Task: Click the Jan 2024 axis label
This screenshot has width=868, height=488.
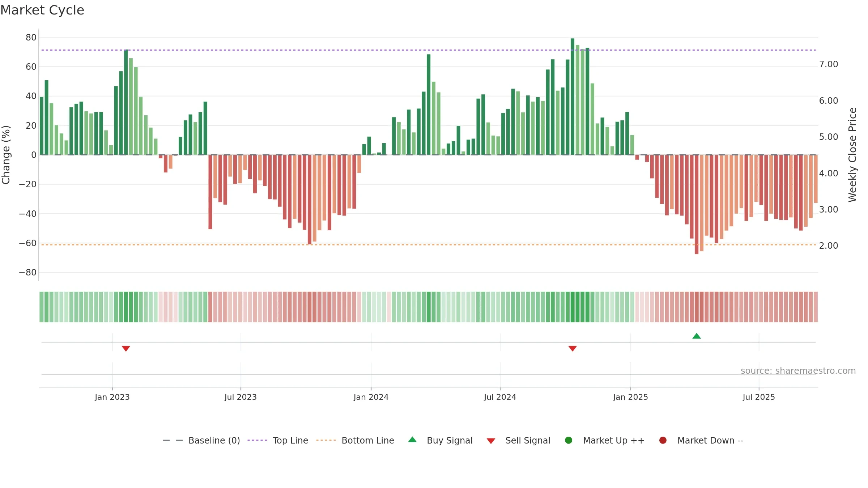Action: 371,397
